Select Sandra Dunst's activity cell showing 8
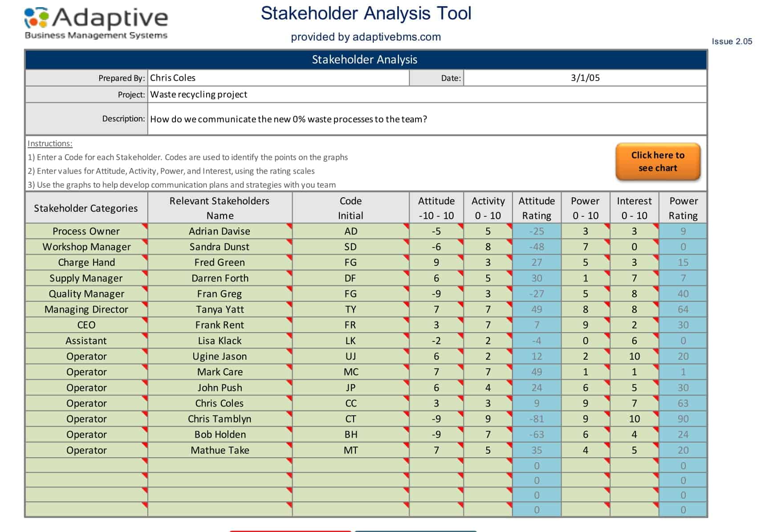Image resolution: width=757 pixels, height=532 pixels. [x=488, y=247]
